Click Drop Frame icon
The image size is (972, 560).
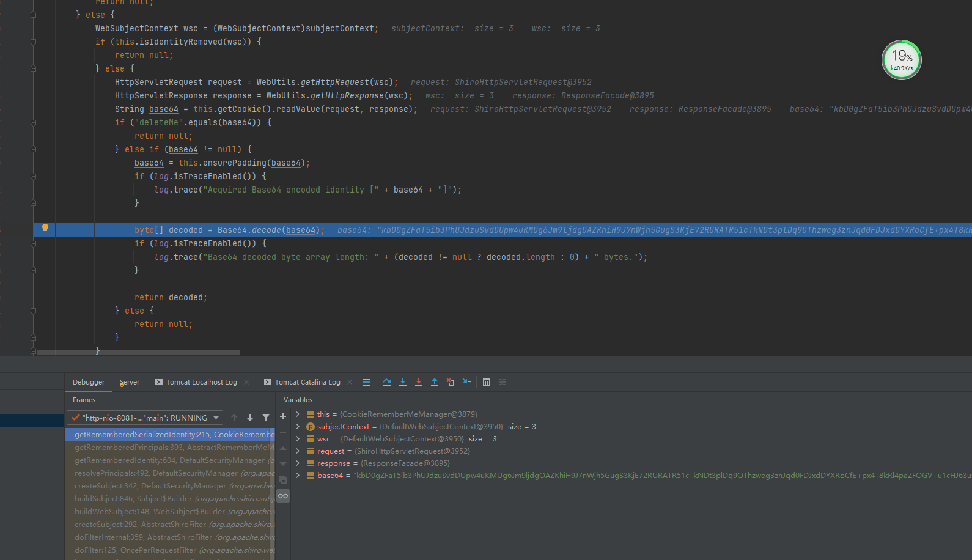tap(451, 382)
